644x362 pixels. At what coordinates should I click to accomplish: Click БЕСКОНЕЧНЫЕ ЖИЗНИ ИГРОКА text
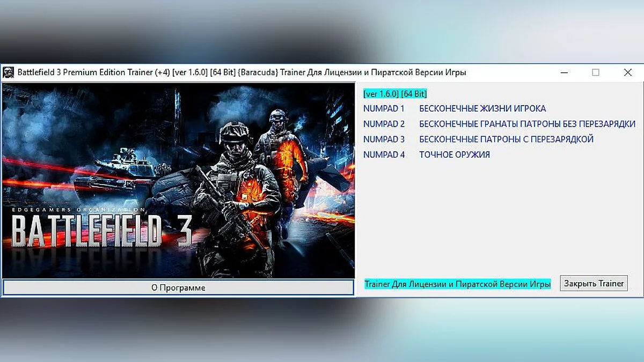482,108
